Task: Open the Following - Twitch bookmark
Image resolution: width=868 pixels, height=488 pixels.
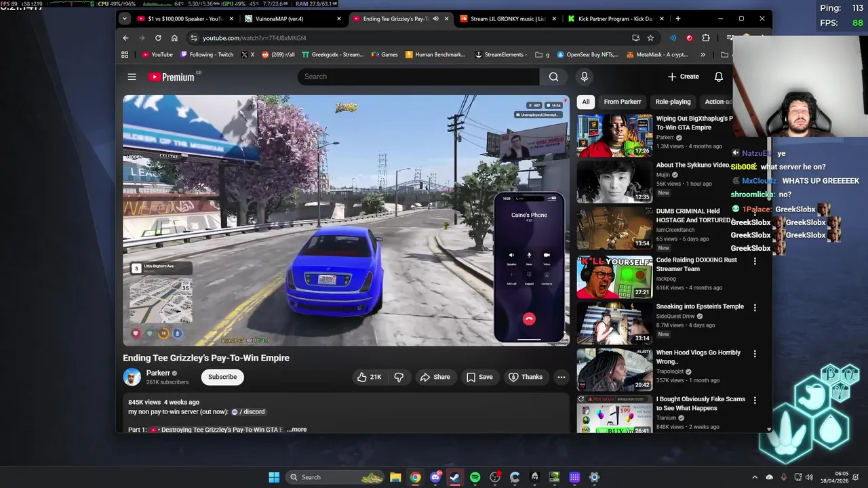Action: tap(207, 54)
